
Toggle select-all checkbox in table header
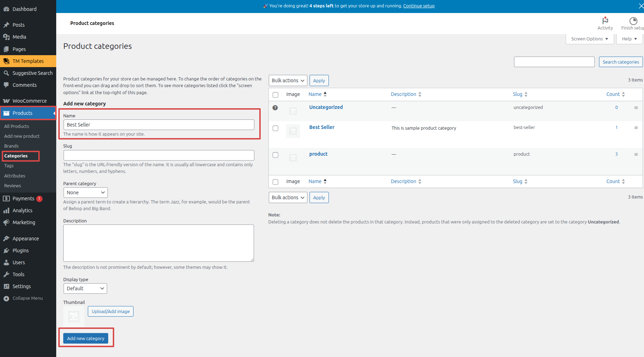click(x=275, y=95)
